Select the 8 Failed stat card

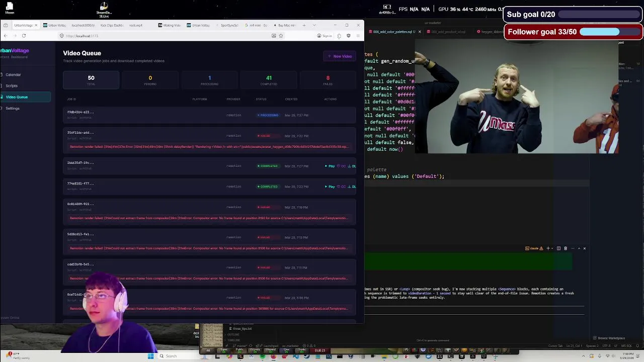tap(328, 80)
